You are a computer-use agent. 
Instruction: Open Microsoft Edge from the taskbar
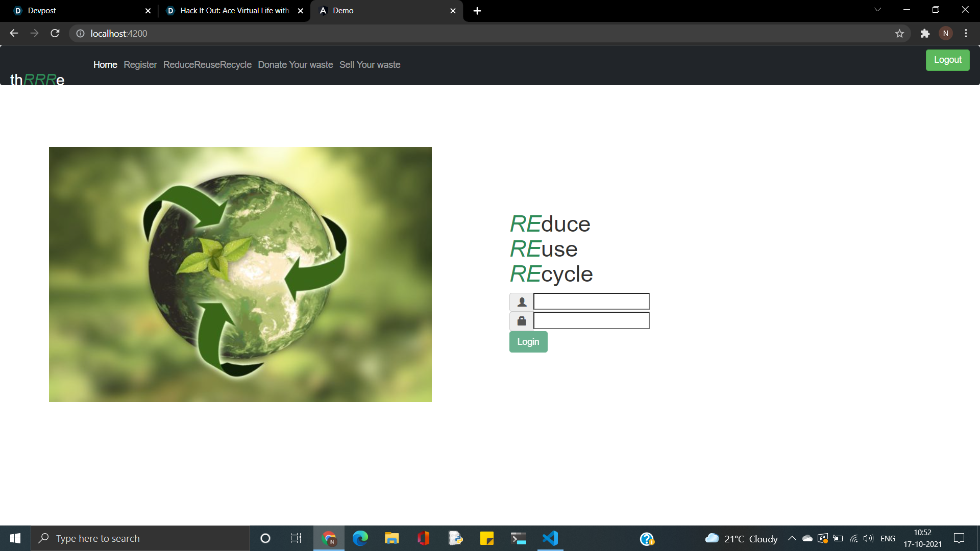click(x=360, y=538)
